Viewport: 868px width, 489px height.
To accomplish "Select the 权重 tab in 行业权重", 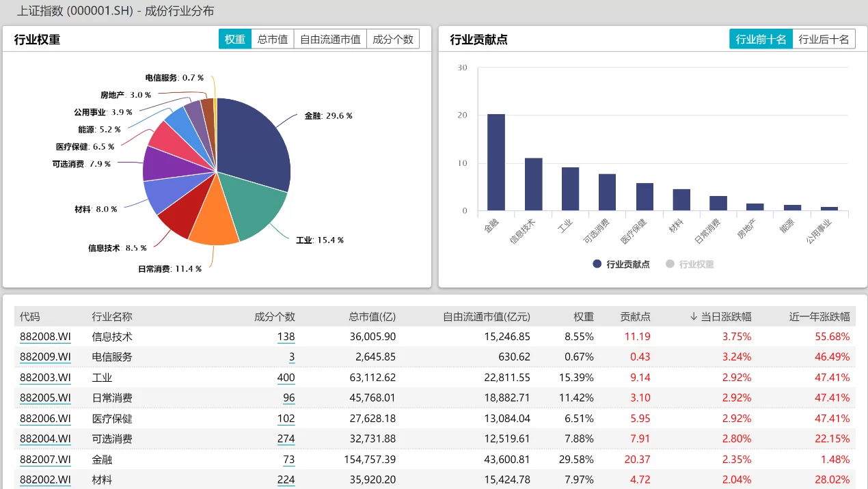I will point(235,39).
